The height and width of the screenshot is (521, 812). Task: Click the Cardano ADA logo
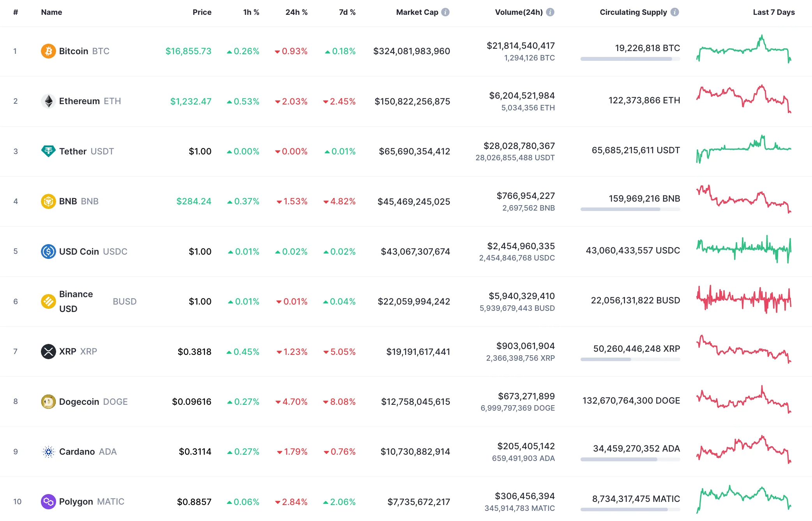pyautogui.click(x=48, y=452)
